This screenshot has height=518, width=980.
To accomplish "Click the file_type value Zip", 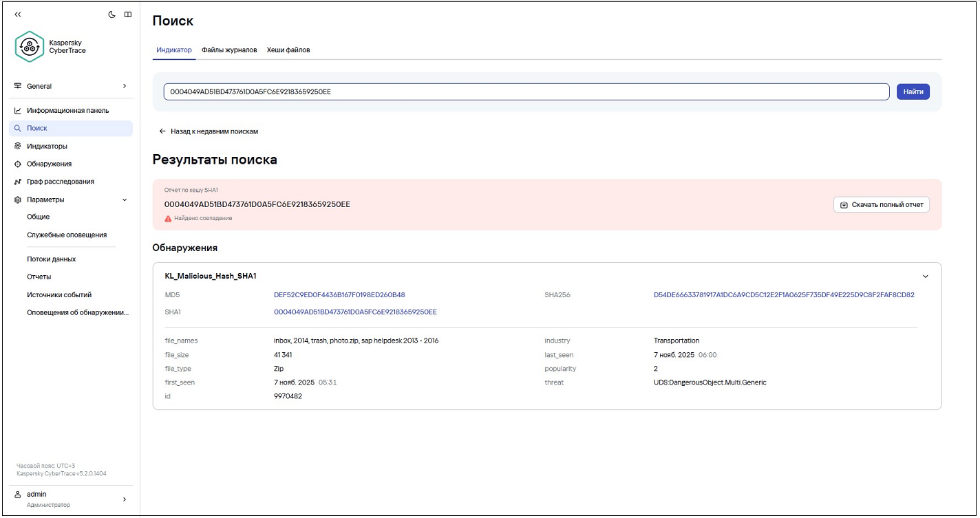I will coord(279,369).
